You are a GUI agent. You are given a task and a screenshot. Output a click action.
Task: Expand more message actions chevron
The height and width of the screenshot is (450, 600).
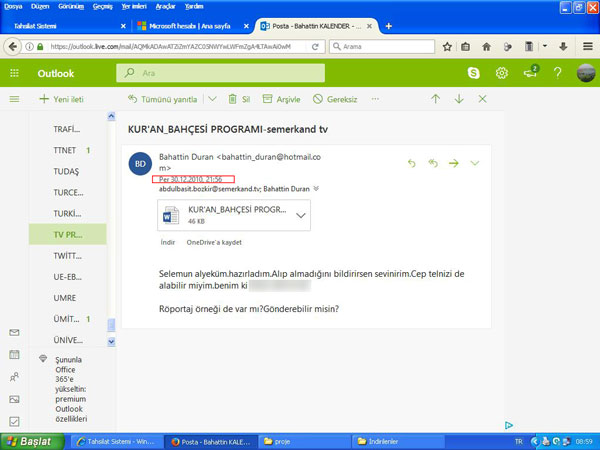click(x=474, y=163)
